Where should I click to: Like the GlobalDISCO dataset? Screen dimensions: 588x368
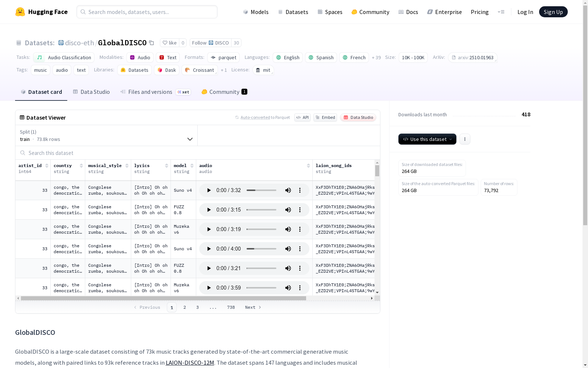click(x=170, y=43)
